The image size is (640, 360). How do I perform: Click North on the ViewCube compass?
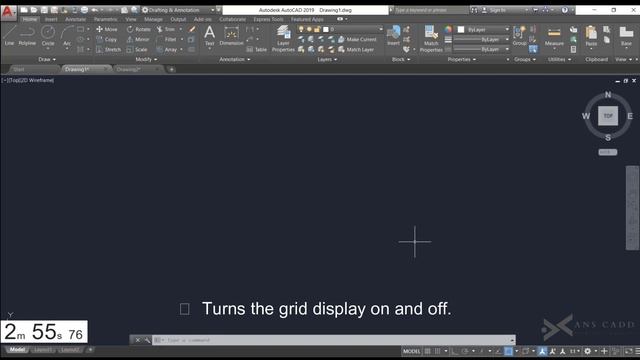pos(608,95)
